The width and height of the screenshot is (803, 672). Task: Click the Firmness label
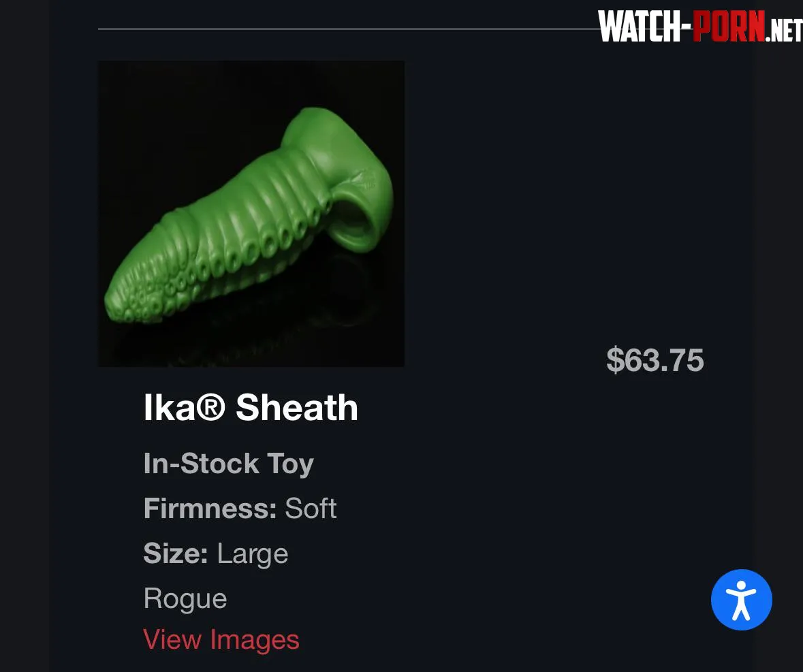(210, 508)
